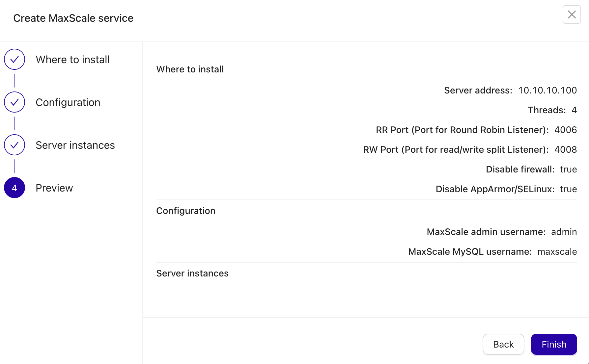
Task: Select the Preview step number 4 icon
Action: (x=14, y=188)
